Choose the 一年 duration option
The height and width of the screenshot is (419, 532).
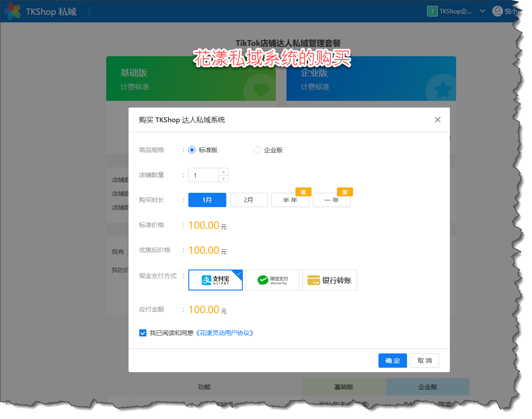(332, 200)
